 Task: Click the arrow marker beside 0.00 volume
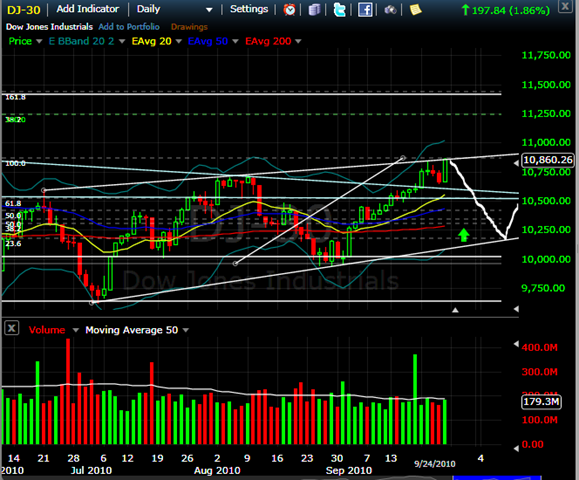click(x=516, y=448)
